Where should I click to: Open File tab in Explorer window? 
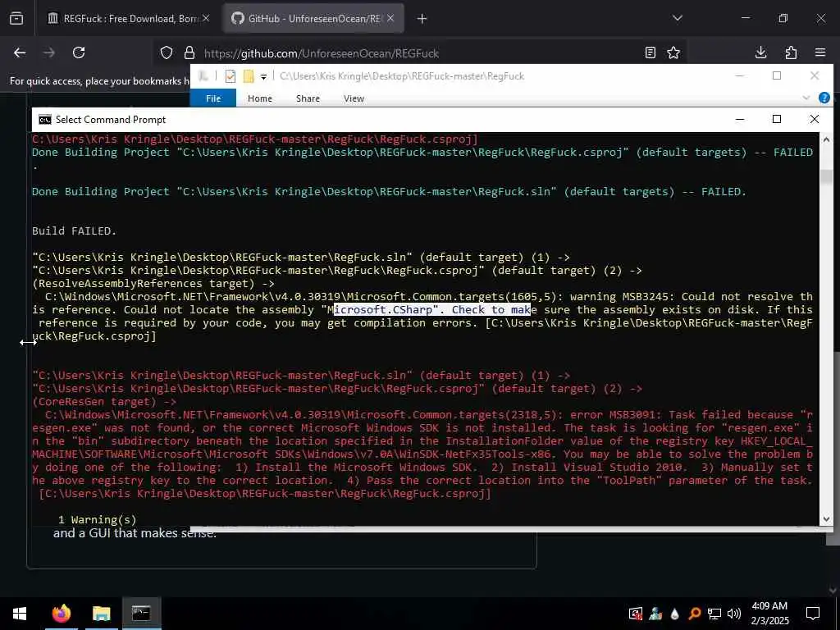(x=213, y=98)
